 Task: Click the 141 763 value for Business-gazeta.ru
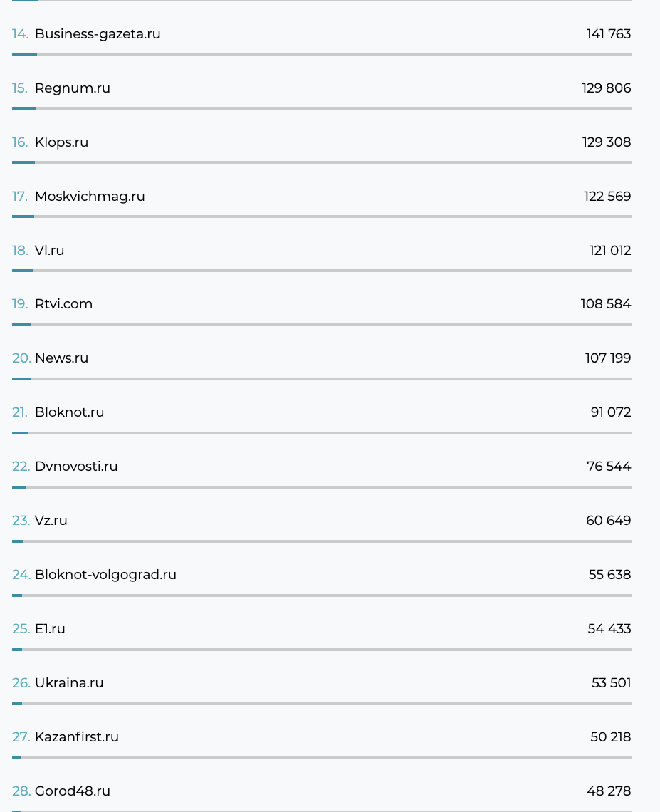click(x=609, y=34)
